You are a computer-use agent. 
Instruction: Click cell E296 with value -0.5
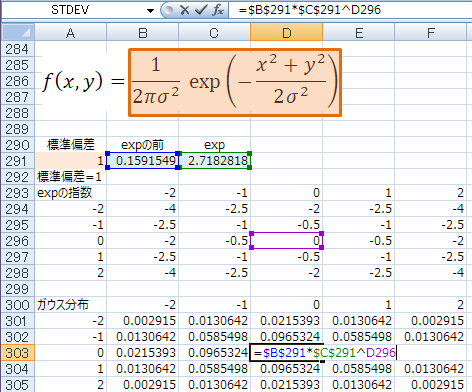click(x=358, y=241)
